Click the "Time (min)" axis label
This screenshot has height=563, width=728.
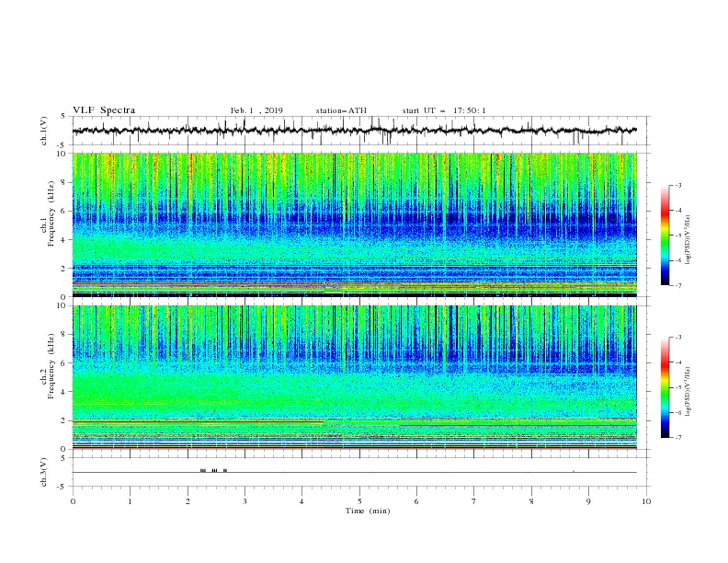coord(368,511)
